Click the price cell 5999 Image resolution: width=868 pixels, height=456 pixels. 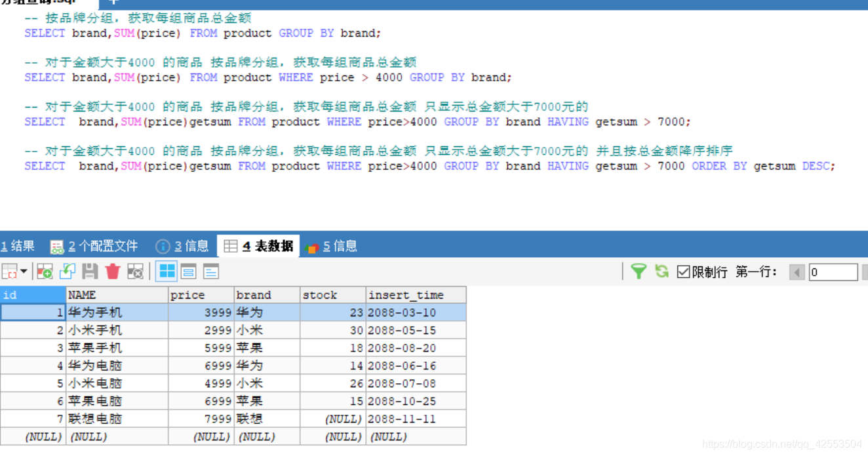click(201, 348)
